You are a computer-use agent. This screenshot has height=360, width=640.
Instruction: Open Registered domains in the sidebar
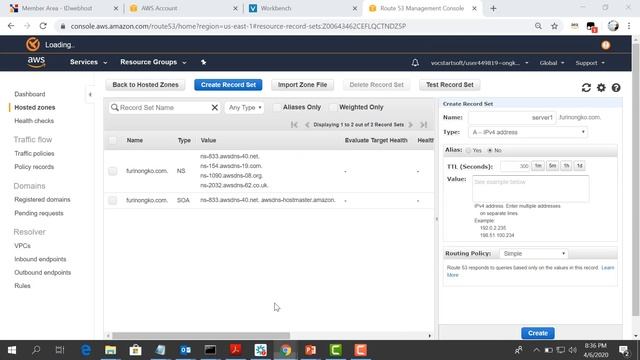[x=42, y=200]
